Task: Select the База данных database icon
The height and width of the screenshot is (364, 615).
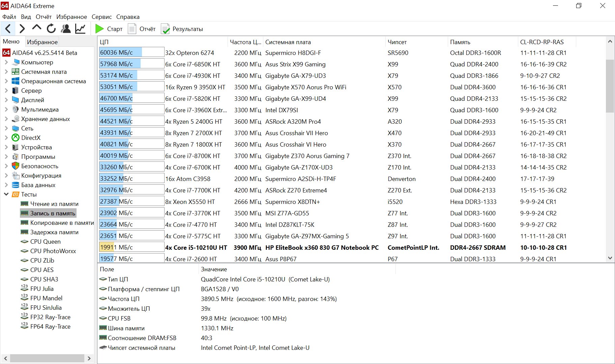Action: tap(16, 185)
